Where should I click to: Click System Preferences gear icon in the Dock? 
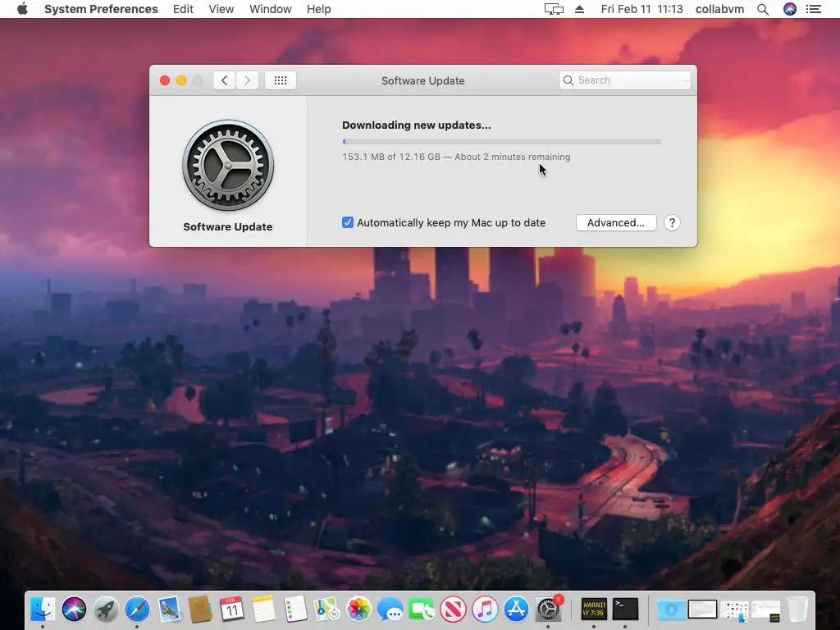pos(548,609)
